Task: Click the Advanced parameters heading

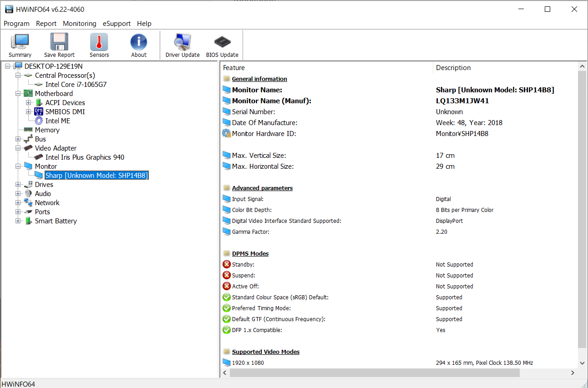Action: click(262, 188)
